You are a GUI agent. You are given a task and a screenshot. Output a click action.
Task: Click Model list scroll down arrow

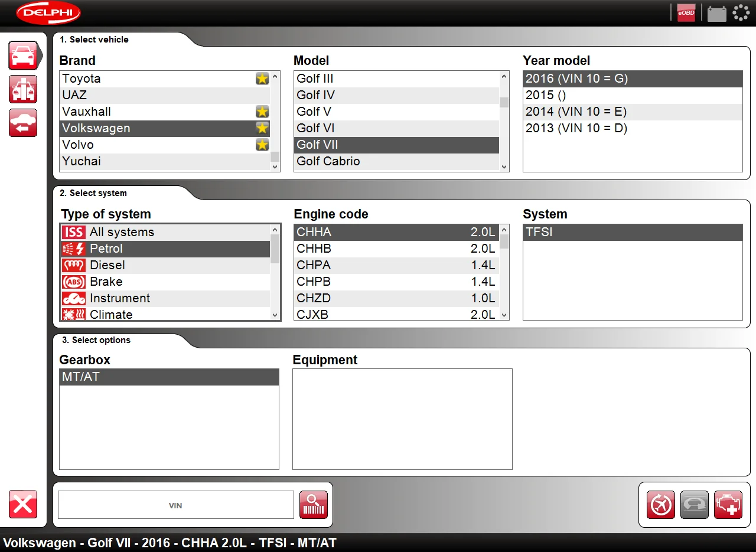504,166
